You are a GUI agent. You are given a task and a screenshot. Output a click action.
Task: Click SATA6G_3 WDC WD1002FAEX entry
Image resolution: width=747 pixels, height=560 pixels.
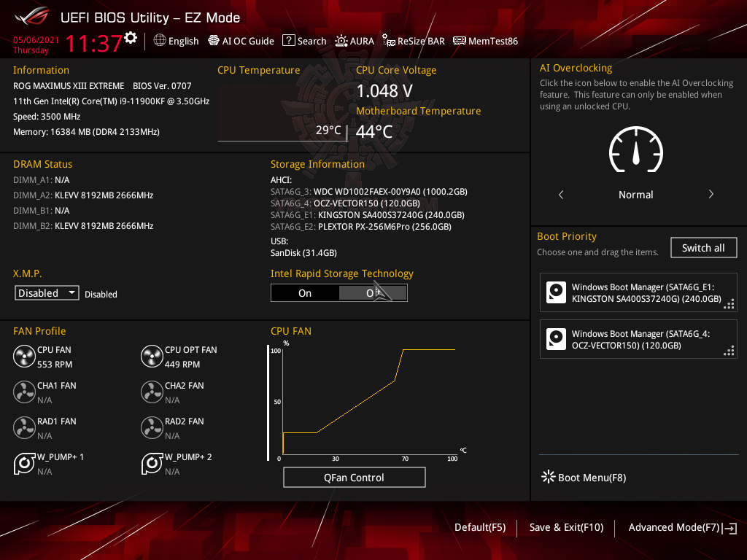[368, 192]
